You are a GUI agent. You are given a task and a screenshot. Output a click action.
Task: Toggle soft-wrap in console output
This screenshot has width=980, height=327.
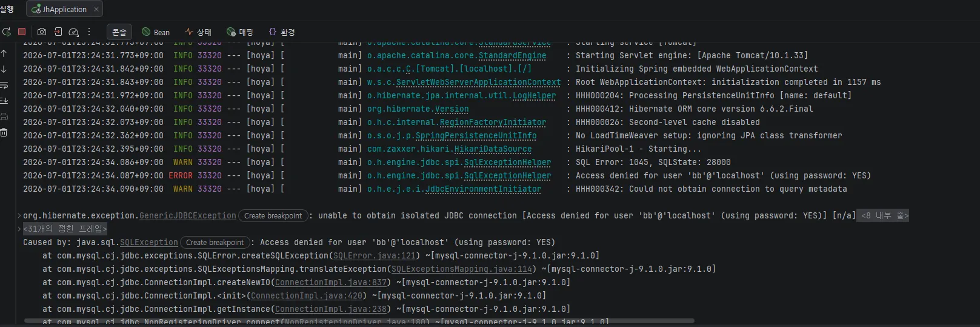pos(4,85)
